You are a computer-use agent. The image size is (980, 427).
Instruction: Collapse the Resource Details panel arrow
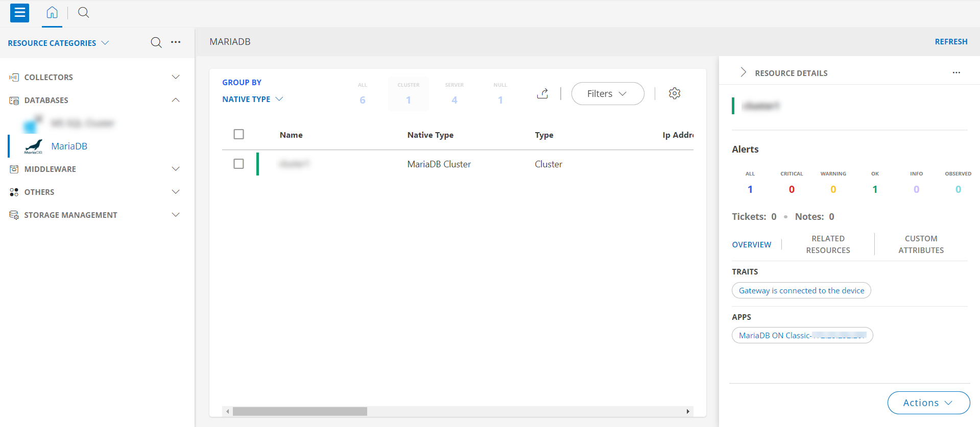(x=743, y=72)
